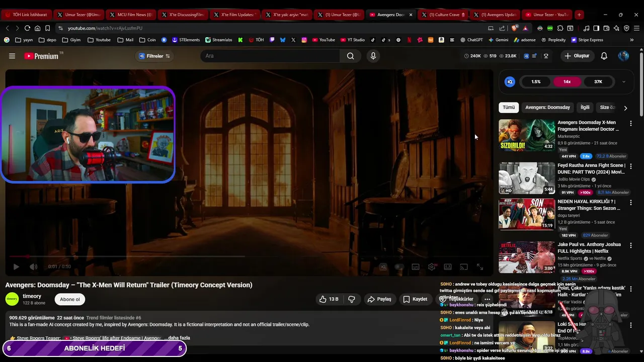This screenshot has width=644, height=362.
Task: Click the YouTube Premium logo
Action: (x=41, y=56)
